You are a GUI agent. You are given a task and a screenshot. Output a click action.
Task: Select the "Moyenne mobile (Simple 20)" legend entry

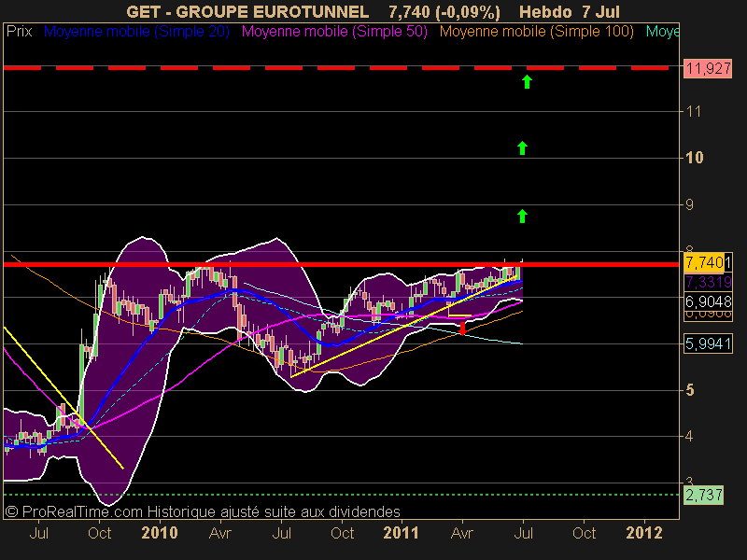(x=136, y=32)
